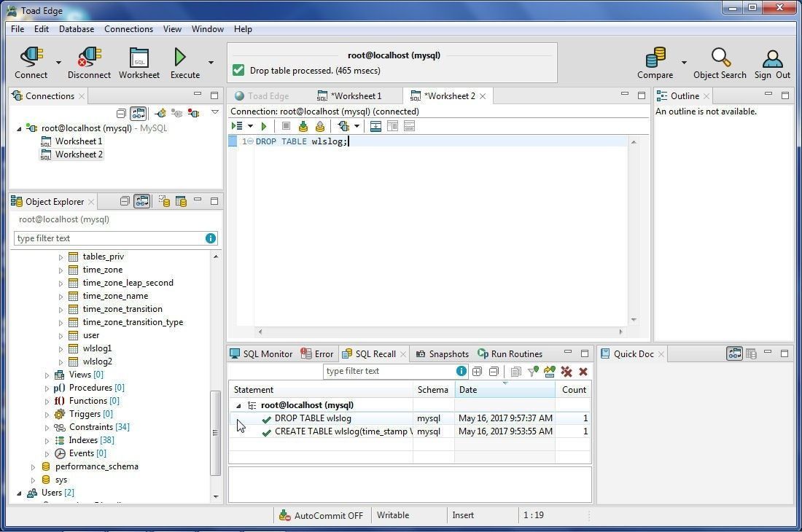Open the File menu

tap(17, 29)
